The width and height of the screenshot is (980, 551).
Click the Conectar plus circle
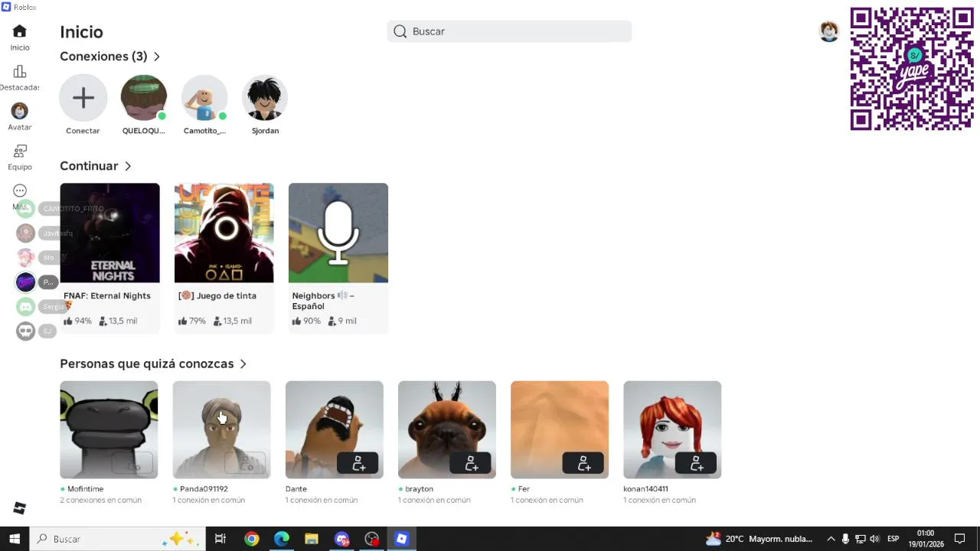pyautogui.click(x=83, y=98)
